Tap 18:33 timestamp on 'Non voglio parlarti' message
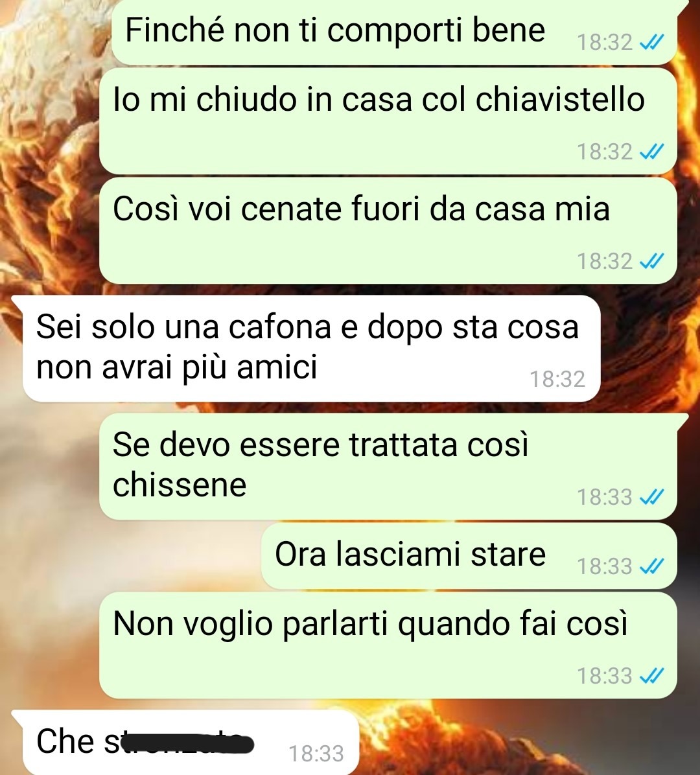Viewport: 700px width, 775px height. (x=605, y=676)
